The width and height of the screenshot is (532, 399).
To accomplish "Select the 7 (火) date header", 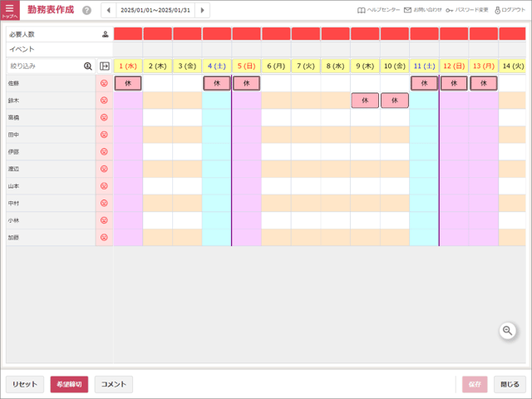I will pyautogui.click(x=306, y=66).
